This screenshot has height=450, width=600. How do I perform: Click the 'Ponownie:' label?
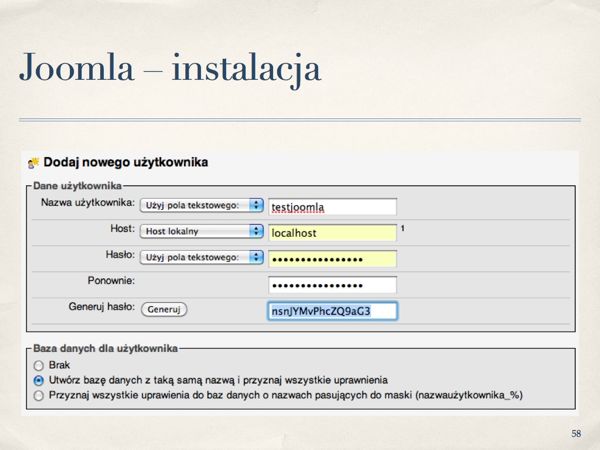tap(111, 280)
